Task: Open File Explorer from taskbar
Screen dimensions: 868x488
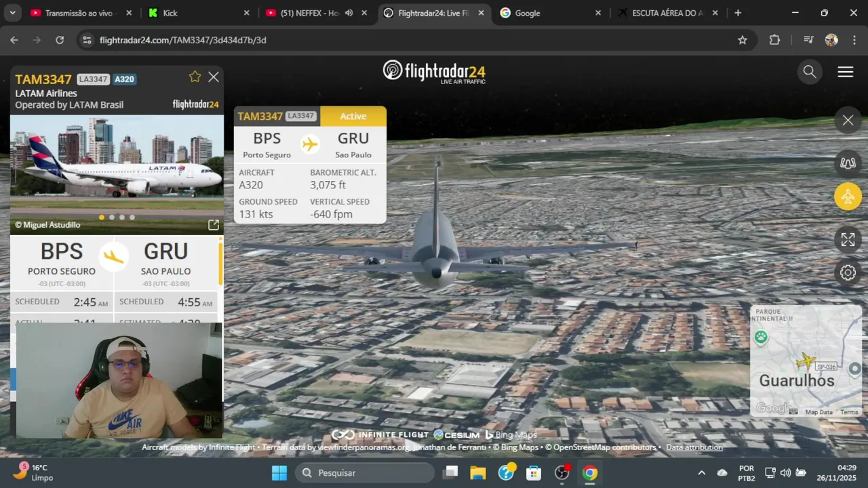Action: [x=478, y=472]
